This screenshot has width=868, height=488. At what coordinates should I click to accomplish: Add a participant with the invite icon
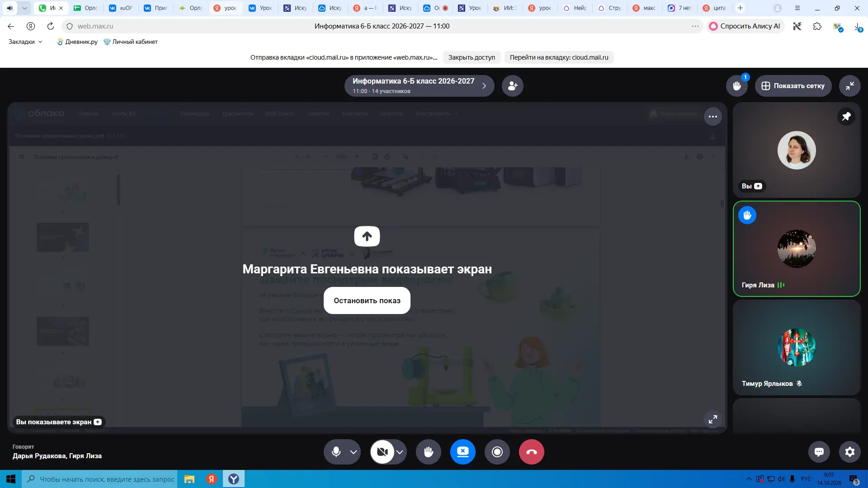512,86
